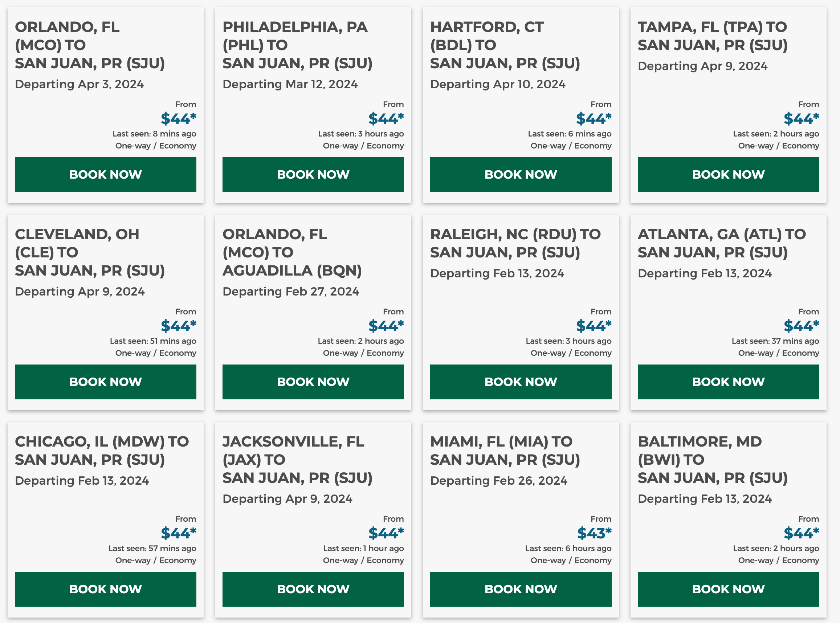Viewport: 840px width, 623px height.
Task: Book the Chicago Midway flight
Action: (x=106, y=589)
